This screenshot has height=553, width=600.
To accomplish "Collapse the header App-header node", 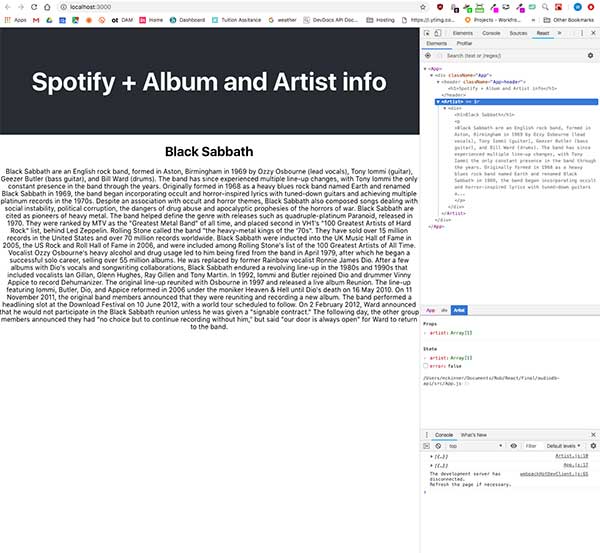I will point(438,82).
